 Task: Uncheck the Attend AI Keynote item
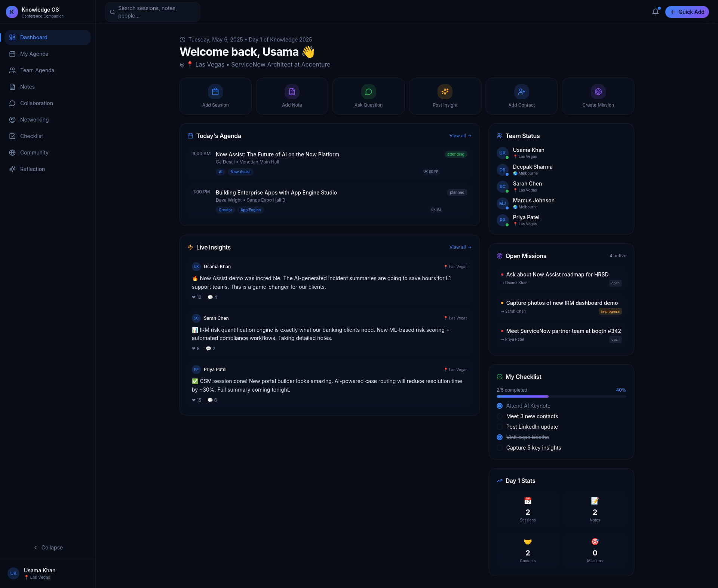click(500, 406)
